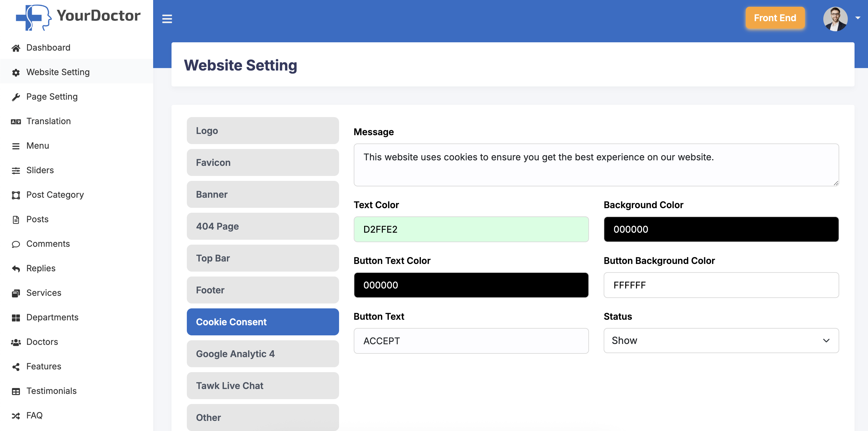
Task: Click the FAQ shuffle icon
Action: 16,416
